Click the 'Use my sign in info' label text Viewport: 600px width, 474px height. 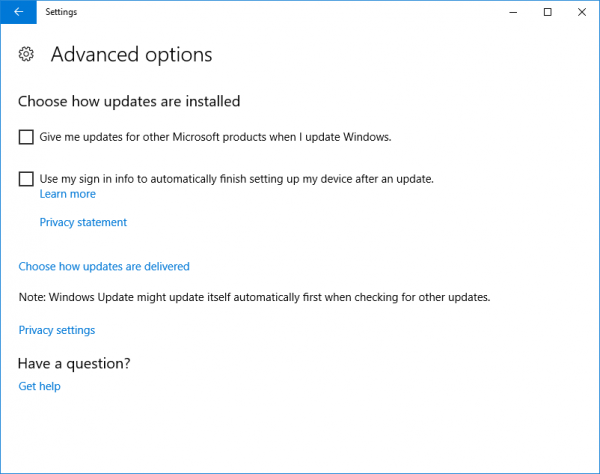(236, 179)
